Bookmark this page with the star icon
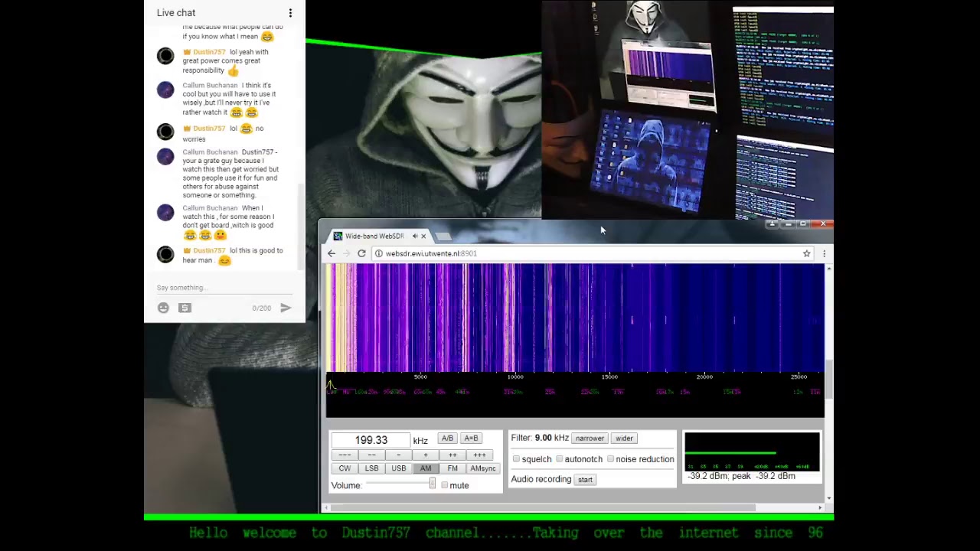This screenshot has width=980, height=551. click(806, 253)
